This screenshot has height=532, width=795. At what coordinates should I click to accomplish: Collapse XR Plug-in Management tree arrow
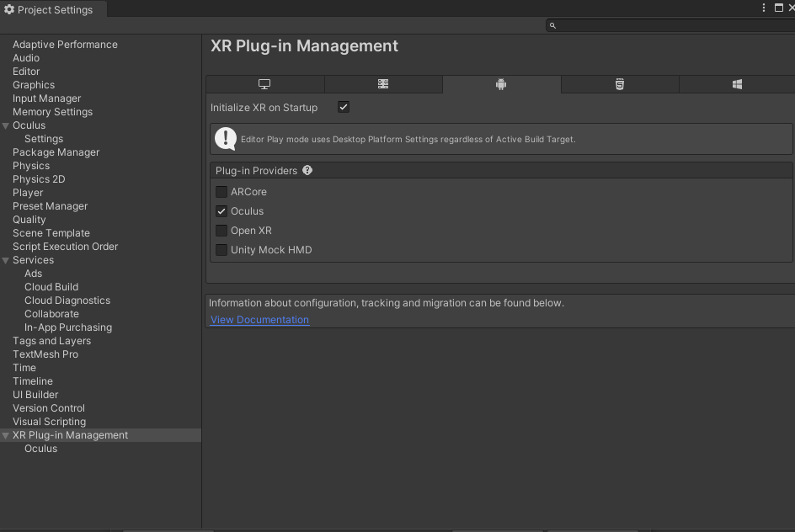(x=6, y=436)
